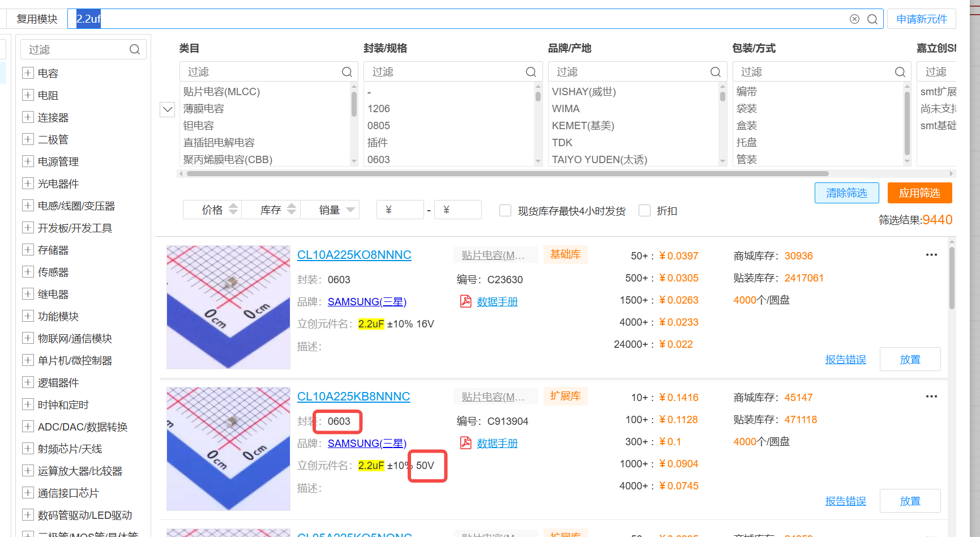Select TDK in brand list
980x537 pixels.
562,143
